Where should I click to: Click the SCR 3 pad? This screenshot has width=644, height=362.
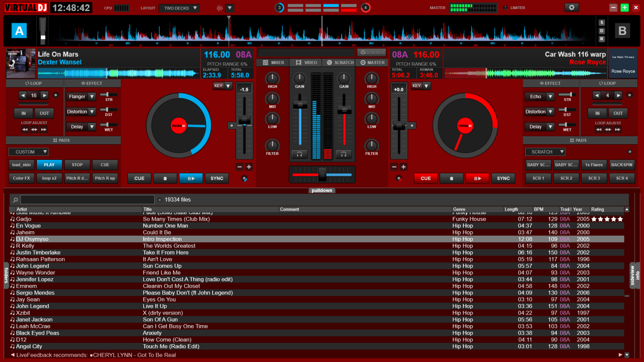click(594, 178)
